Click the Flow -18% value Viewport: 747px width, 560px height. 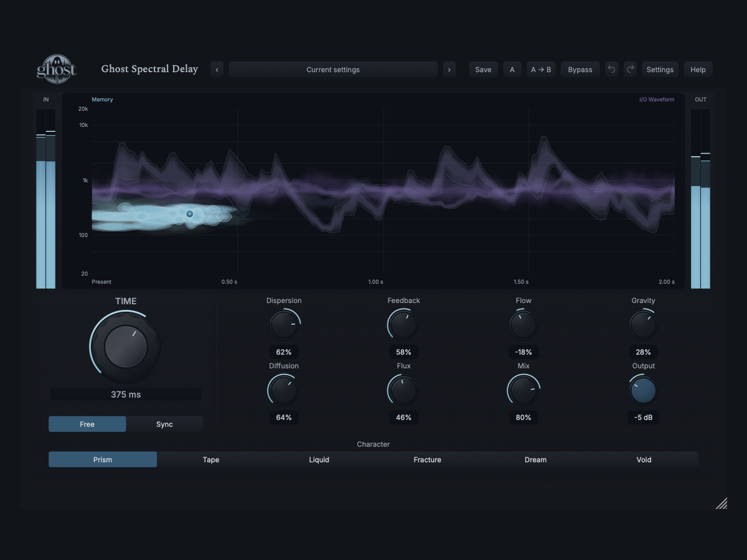[524, 352]
